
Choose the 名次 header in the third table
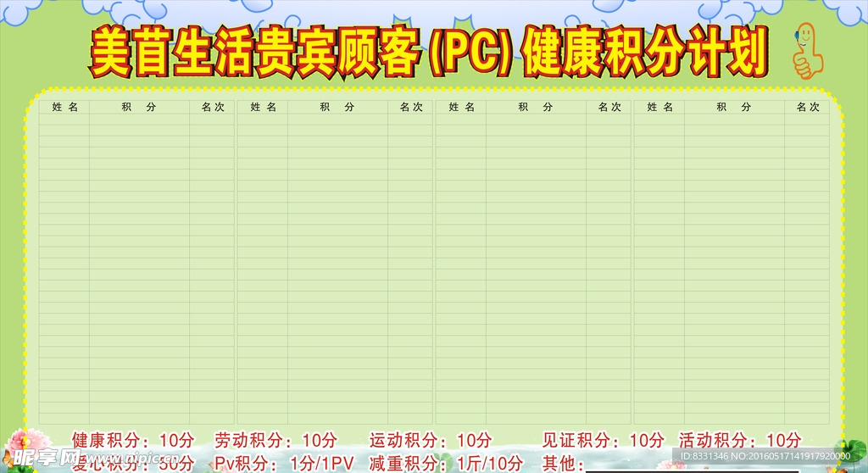tap(609, 107)
